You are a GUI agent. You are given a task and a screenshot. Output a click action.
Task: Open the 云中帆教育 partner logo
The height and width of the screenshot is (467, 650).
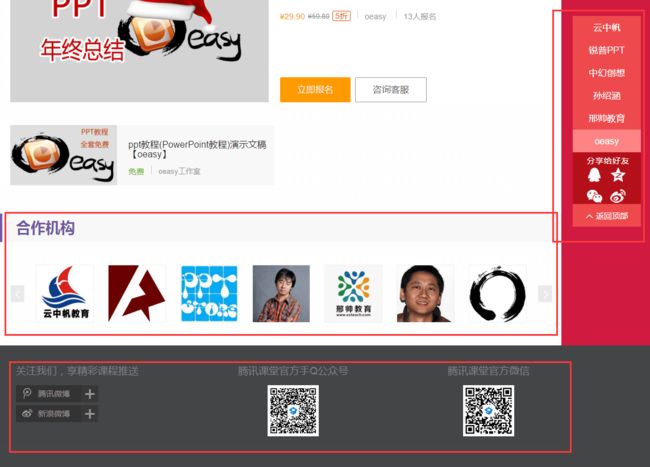point(65,293)
